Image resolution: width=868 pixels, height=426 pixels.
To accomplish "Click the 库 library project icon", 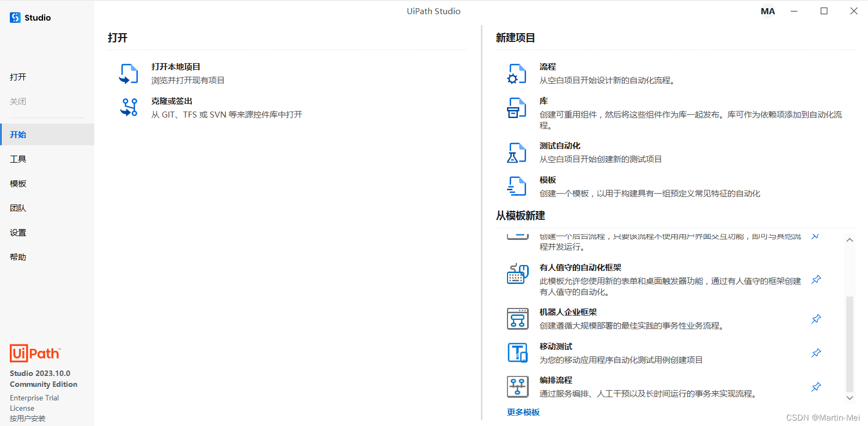I will (517, 108).
